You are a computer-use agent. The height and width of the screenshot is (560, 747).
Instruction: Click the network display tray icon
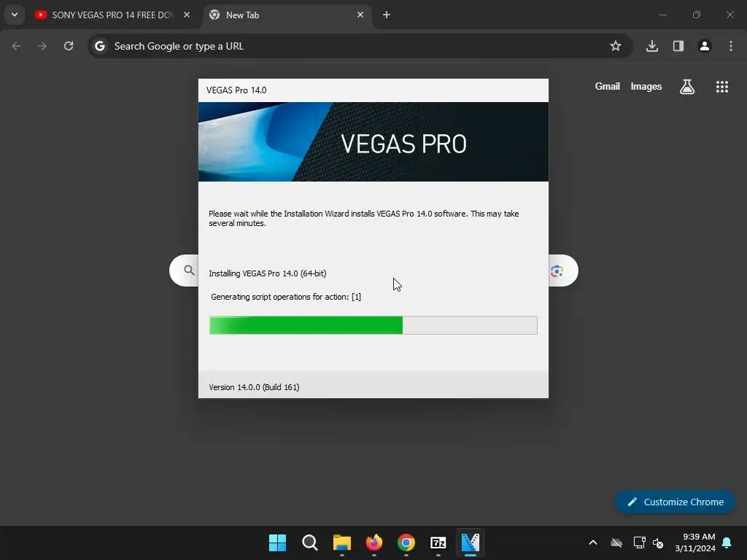click(x=639, y=542)
